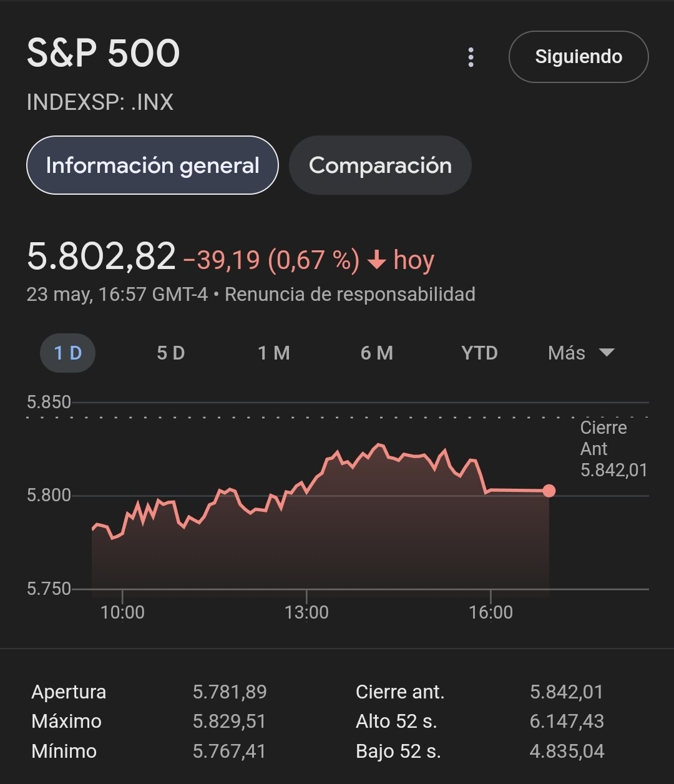
Task: Select the YTD chart range
Action: [479, 353]
